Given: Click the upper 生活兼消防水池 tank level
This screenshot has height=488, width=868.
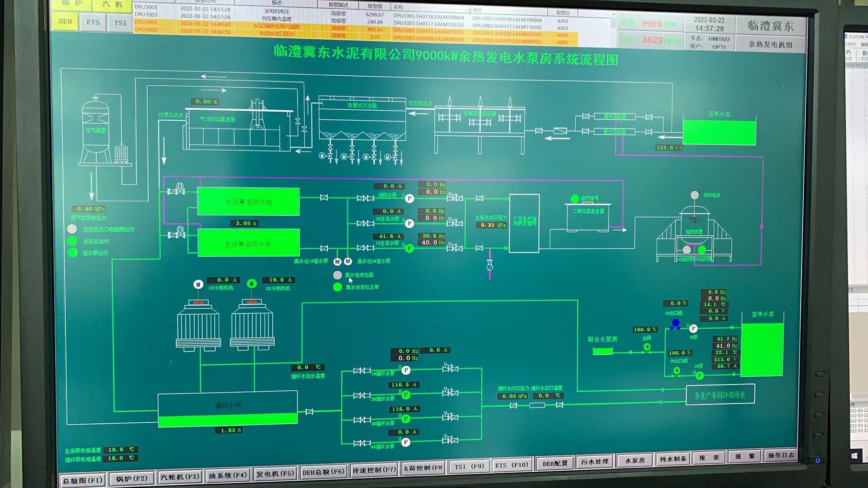Looking at the screenshot, I should point(248,202).
